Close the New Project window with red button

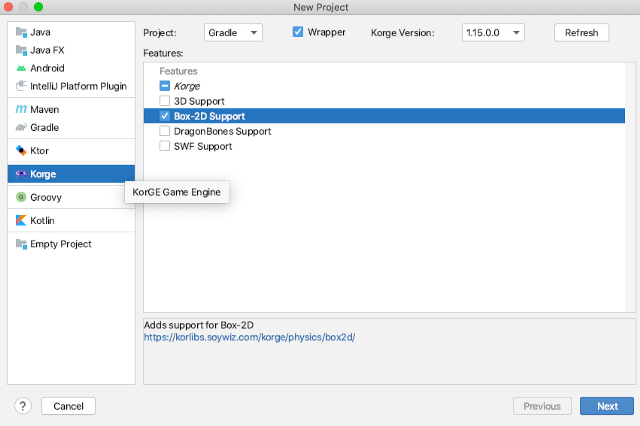8,7
